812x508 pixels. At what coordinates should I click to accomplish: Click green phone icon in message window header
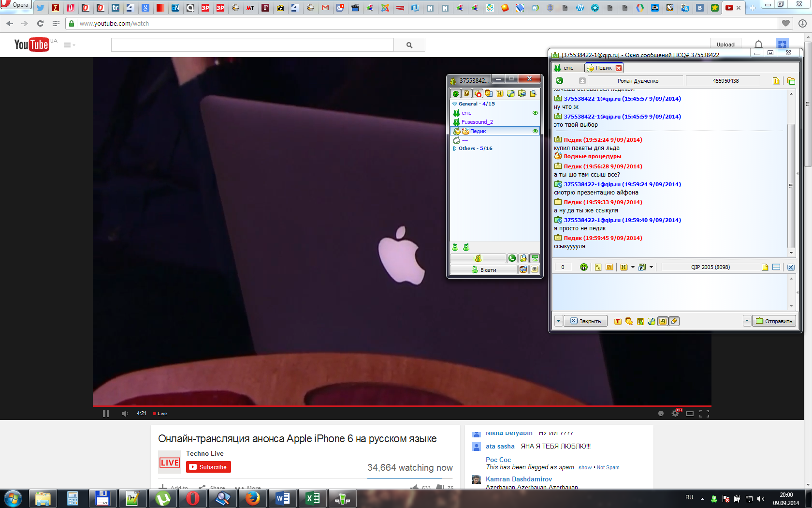coord(560,81)
